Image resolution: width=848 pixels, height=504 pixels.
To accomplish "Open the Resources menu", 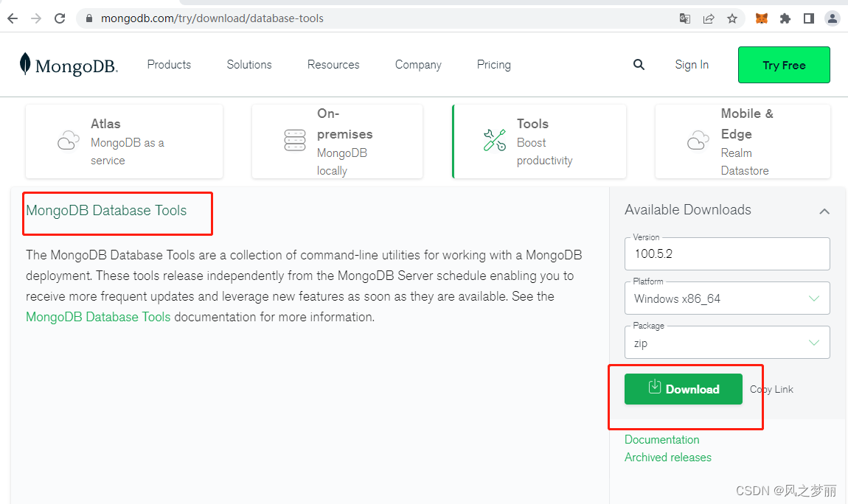I will (333, 65).
